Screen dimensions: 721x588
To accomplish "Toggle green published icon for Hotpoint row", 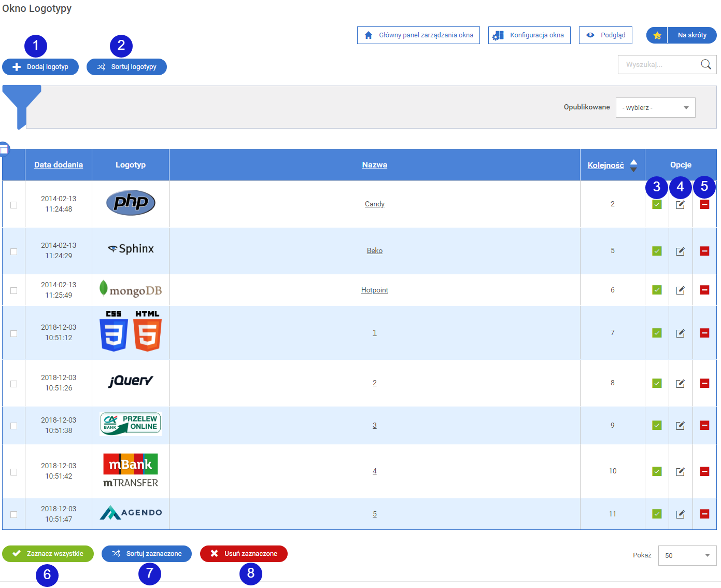I will point(657,290).
